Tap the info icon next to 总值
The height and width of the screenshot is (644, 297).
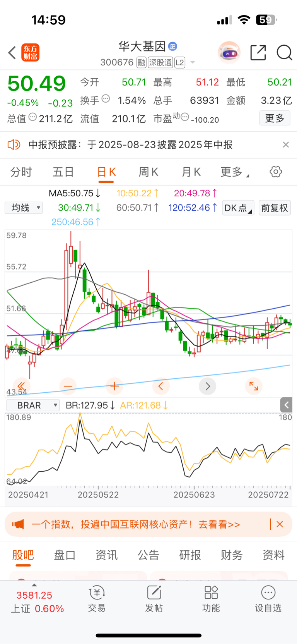[x=33, y=117]
